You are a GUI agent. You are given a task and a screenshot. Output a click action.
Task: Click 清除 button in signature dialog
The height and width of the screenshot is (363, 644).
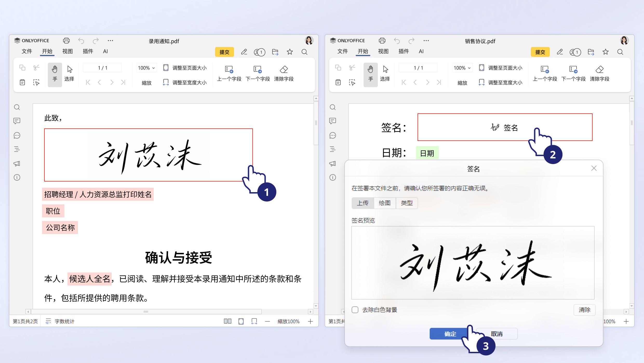point(585,310)
